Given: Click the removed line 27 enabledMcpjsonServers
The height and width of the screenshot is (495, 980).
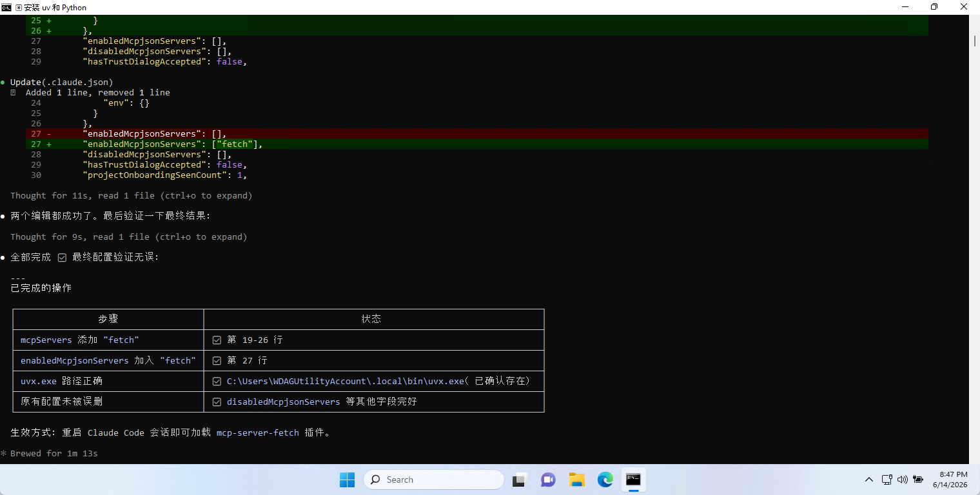Looking at the screenshot, I should tap(477, 133).
